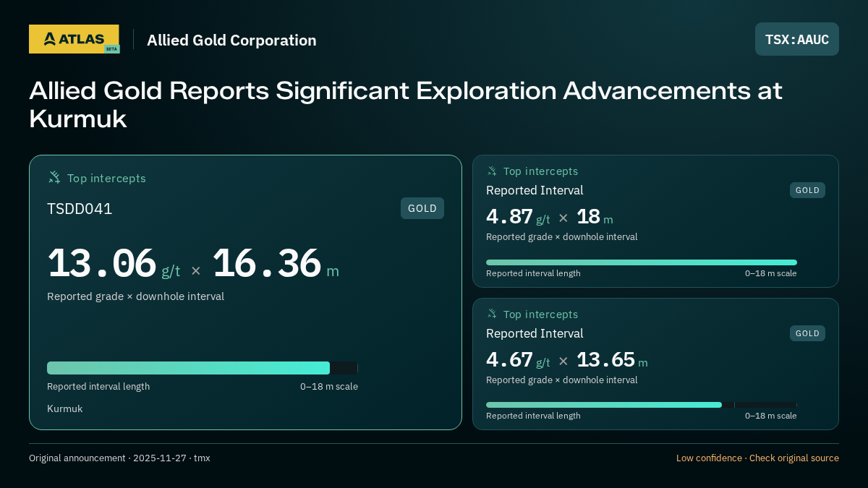Viewport: 868px width, 488px height.
Task: Click the GOLD tag on 4.87 g/t card
Action: [807, 190]
